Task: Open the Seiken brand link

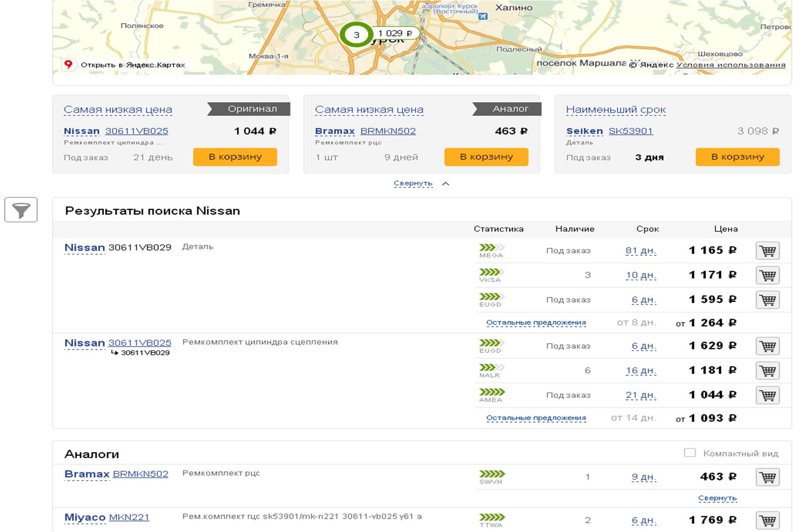Action: pyautogui.click(x=584, y=131)
